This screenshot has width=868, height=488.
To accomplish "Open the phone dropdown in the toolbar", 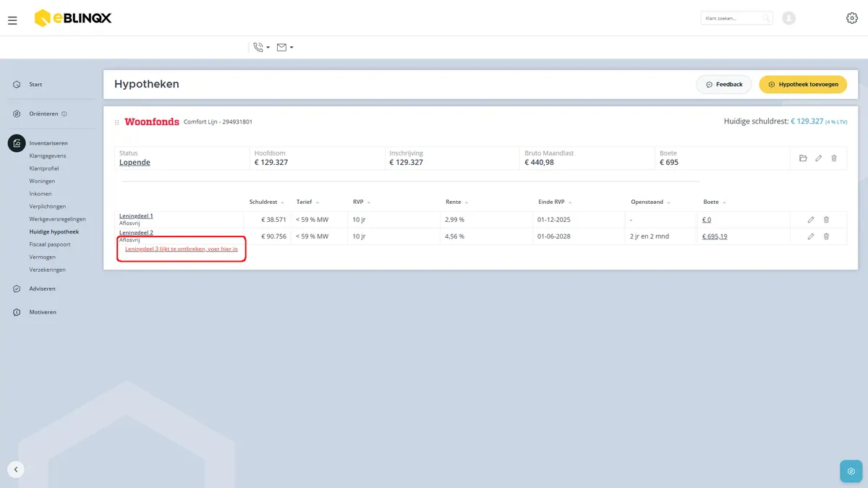I will [x=261, y=48].
